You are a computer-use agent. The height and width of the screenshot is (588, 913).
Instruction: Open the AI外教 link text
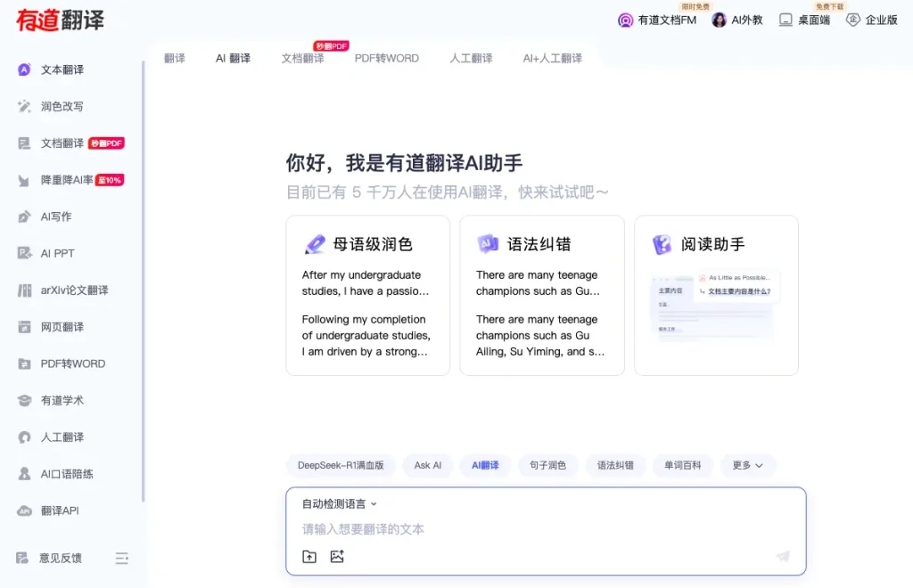(x=747, y=20)
